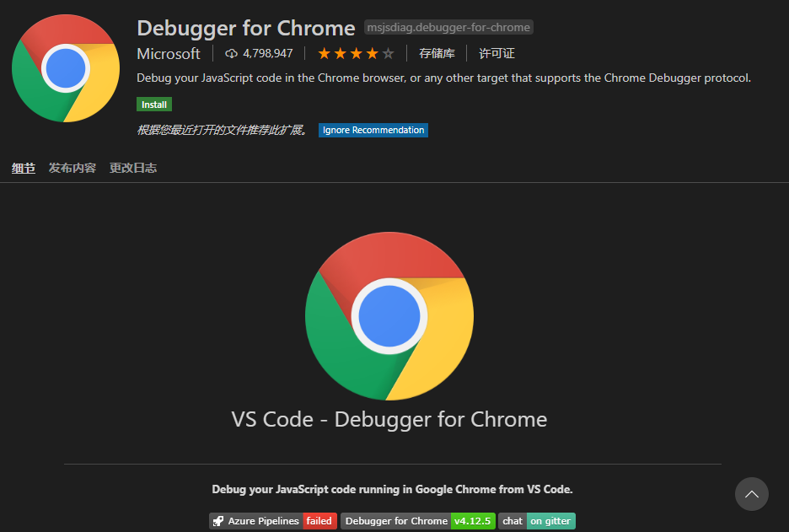Viewport: 789px width, 532px height.
Task: Switch to the 细节 tab
Action: [x=24, y=168]
